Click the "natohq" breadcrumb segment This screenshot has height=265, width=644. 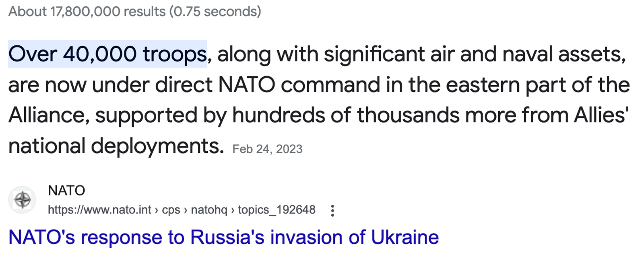tap(209, 210)
